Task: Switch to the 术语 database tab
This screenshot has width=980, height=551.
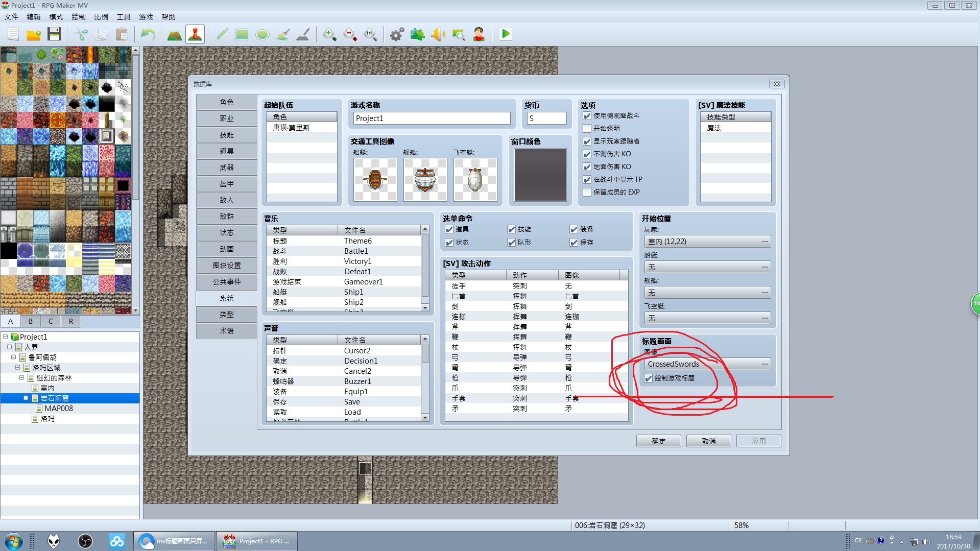Action: click(x=227, y=331)
